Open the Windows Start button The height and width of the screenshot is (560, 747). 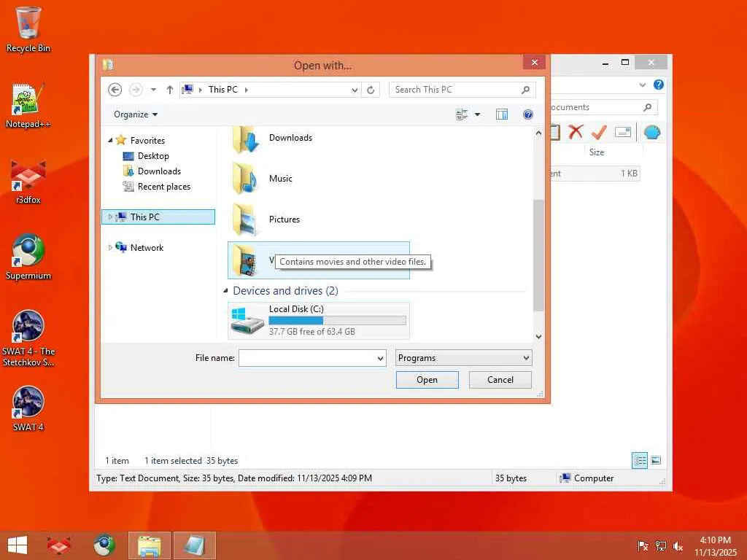click(x=18, y=545)
